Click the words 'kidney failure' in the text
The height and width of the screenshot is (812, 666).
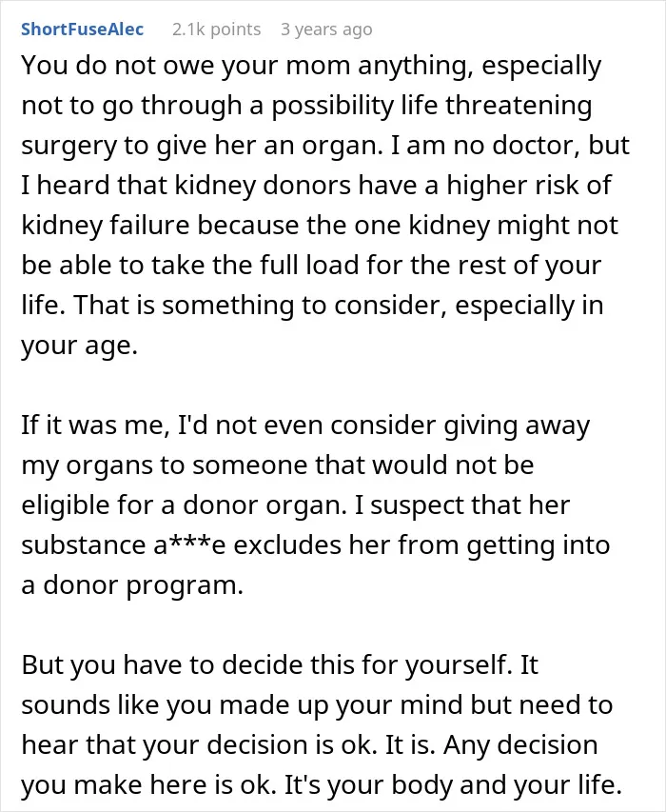[x=106, y=226]
